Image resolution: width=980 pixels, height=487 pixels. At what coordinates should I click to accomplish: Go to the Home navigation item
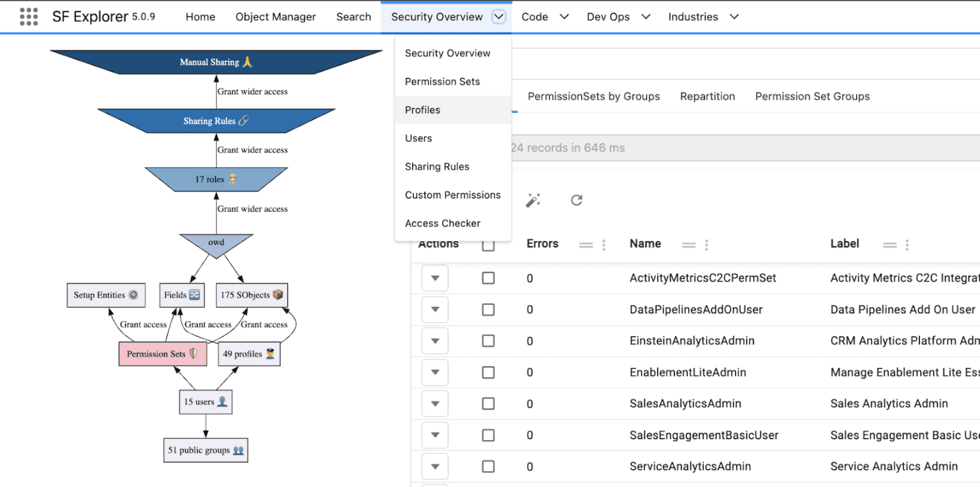200,17
